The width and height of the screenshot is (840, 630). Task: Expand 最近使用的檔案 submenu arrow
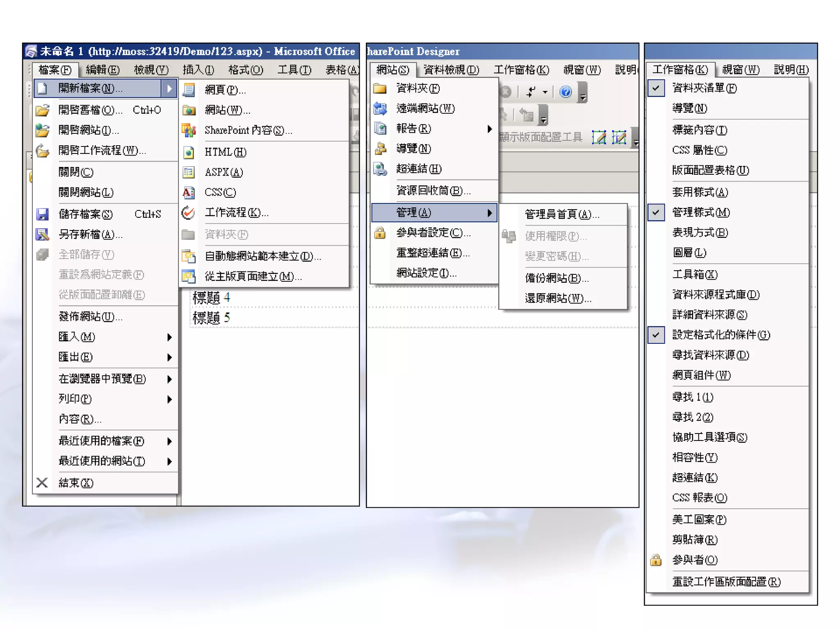pos(169,441)
